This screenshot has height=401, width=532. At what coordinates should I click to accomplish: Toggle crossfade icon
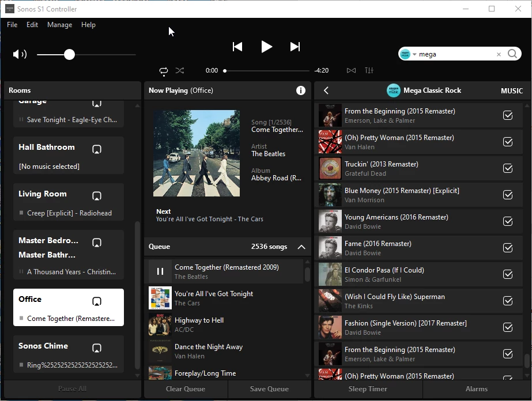coord(351,70)
